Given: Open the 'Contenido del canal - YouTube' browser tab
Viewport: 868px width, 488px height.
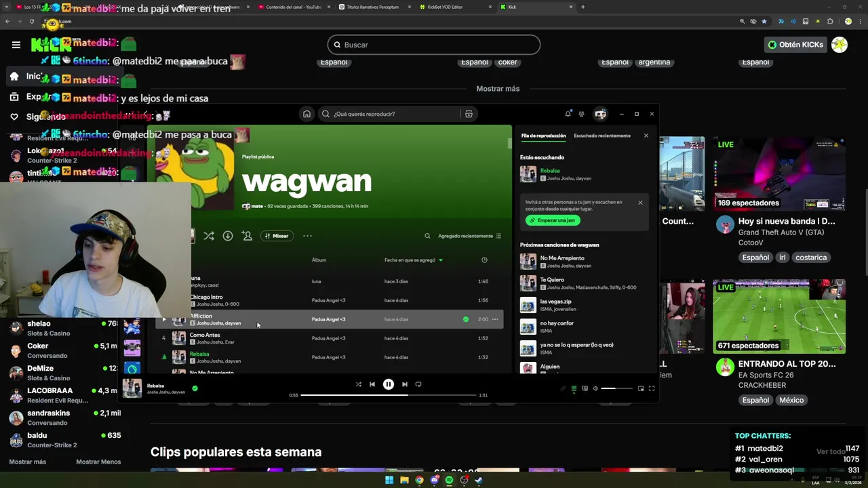Looking at the screenshot, I should 294,7.
